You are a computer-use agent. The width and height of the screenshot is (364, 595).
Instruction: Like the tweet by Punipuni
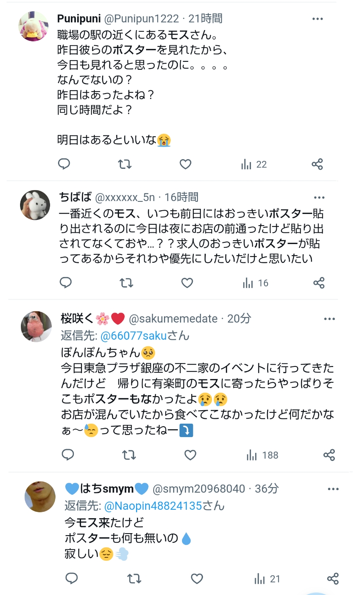(x=185, y=164)
